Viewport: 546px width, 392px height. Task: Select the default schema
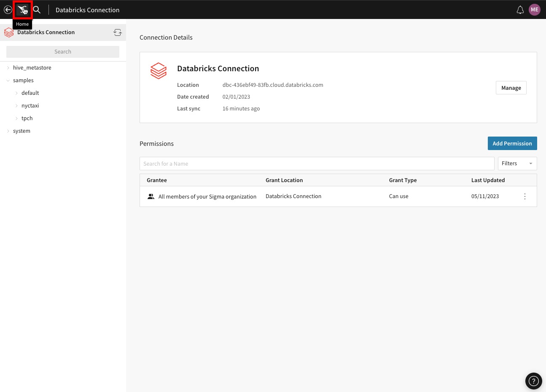tap(30, 93)
